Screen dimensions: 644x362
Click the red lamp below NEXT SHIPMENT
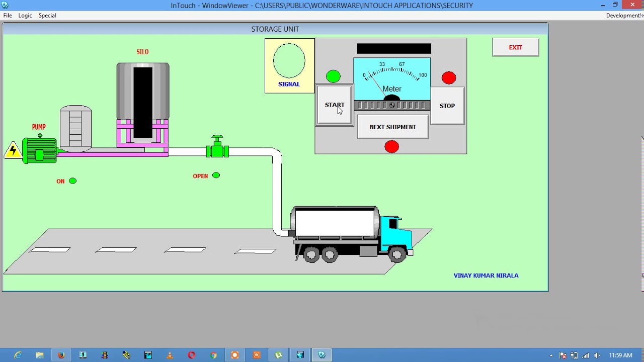[391, 147]
